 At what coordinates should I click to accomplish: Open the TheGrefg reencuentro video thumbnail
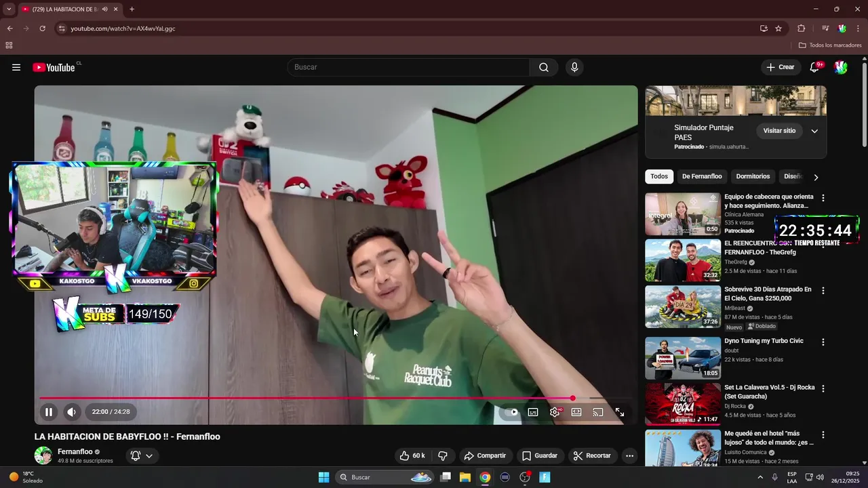point(683,260)
